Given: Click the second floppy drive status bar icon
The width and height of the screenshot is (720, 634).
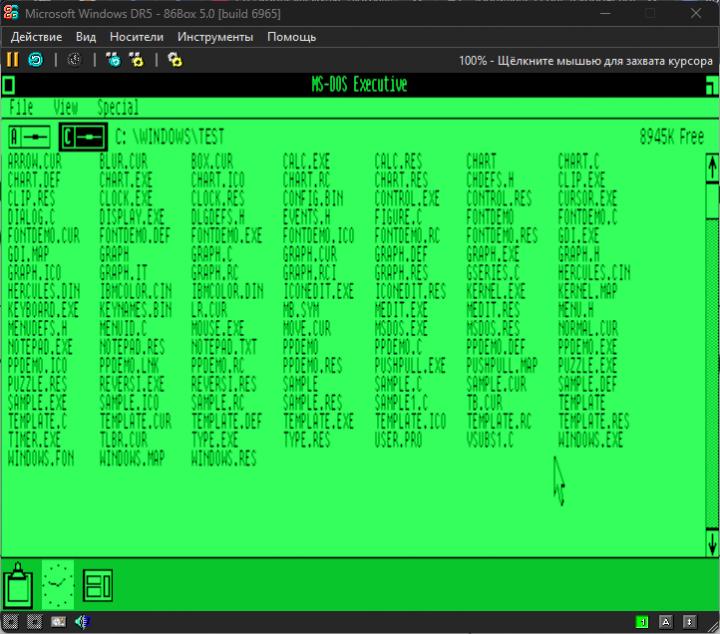Looking at the screenshot, I should pyautogui.click(x=34, y=622).
